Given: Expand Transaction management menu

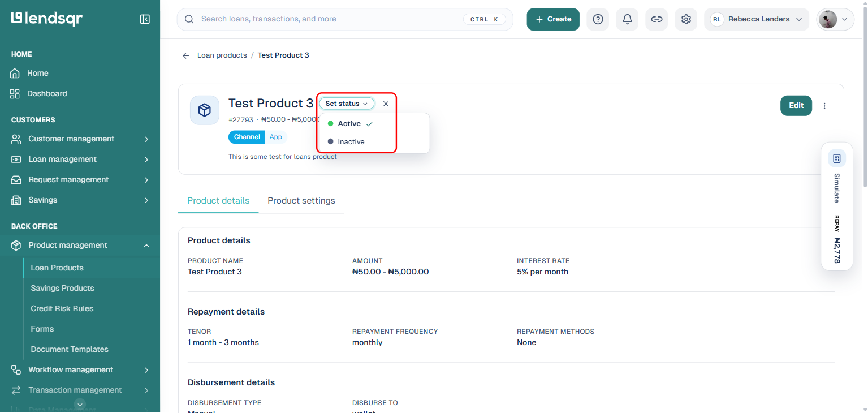Looking at the screenshot, I should [80, 390].
